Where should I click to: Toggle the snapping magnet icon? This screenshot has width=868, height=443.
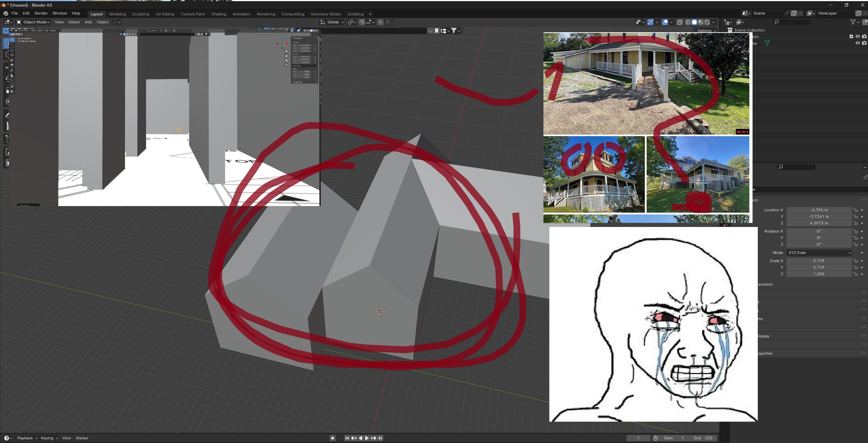pyautogui.click(x=362, y=22)
